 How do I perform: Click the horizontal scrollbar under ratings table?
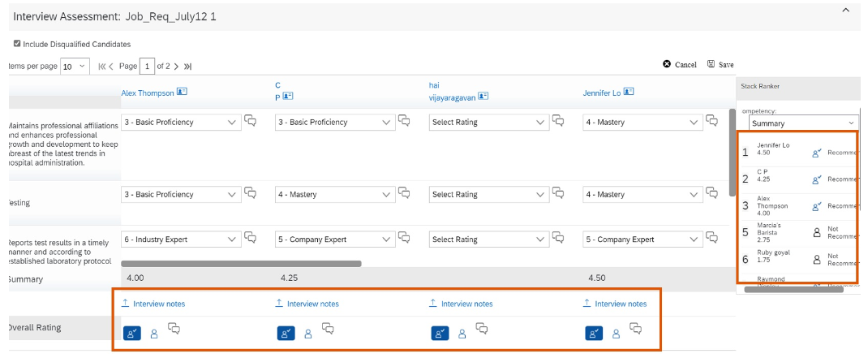[x=241, y=264]
